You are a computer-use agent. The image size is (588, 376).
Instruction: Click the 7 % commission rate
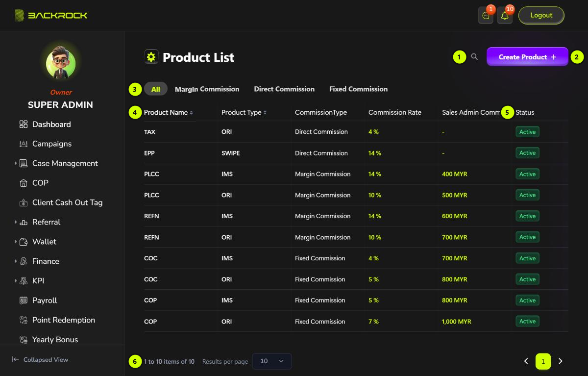[x=374, y=322]
